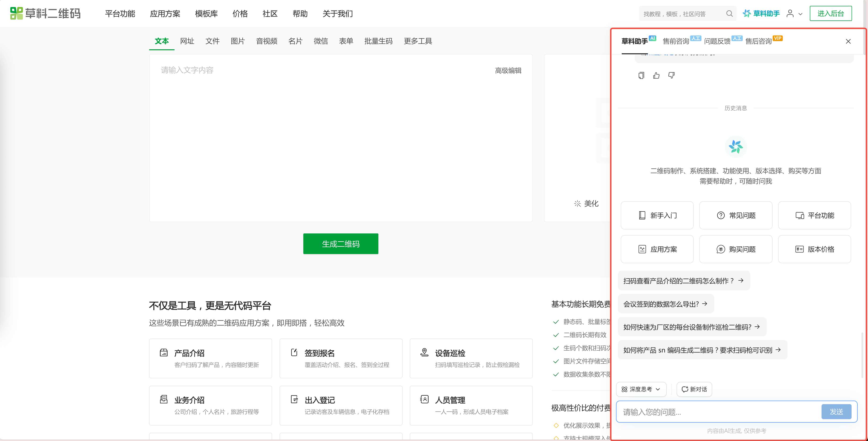This screenshot has width=868, height=441.
Task: Open the 设备巡检 scenario card
Action: (471, 358)
